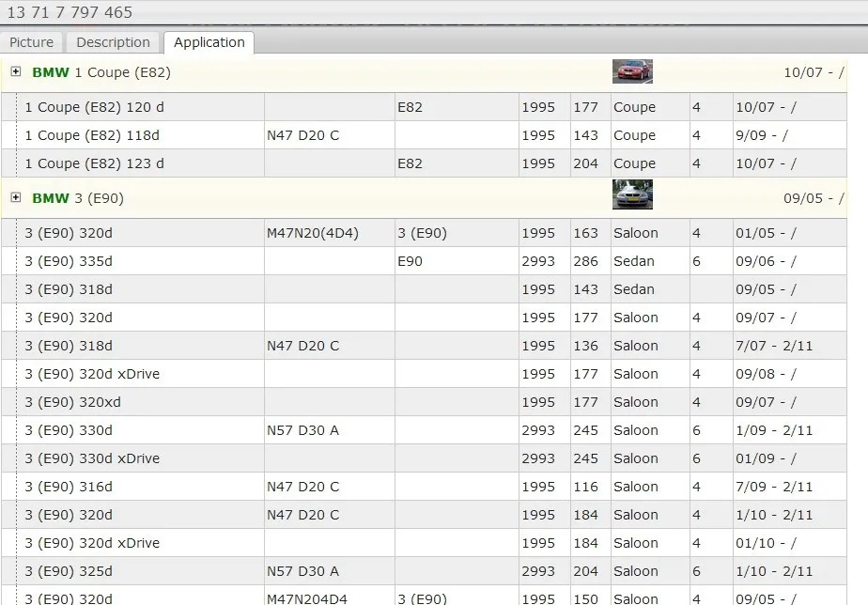Select row 3 (E90) 316d

pos(424,487)
